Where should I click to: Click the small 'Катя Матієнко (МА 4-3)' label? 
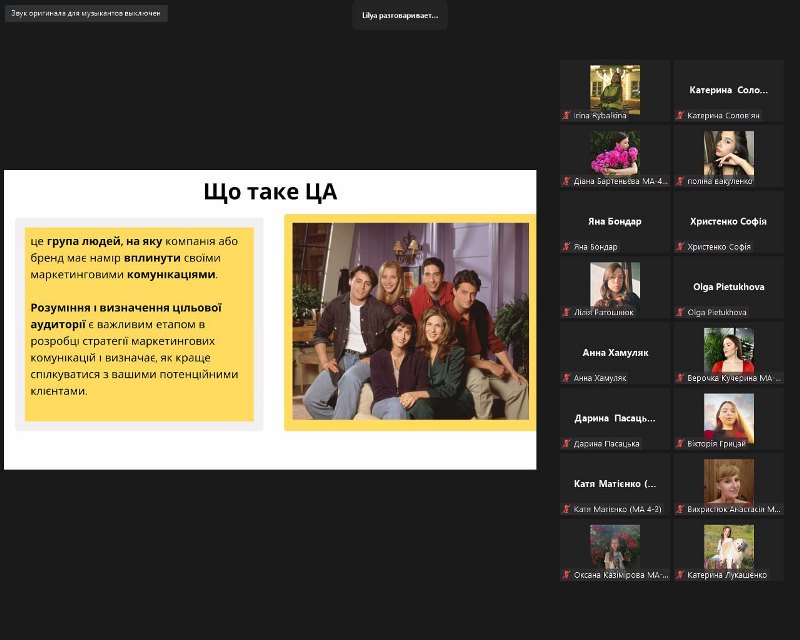[617, 509]
